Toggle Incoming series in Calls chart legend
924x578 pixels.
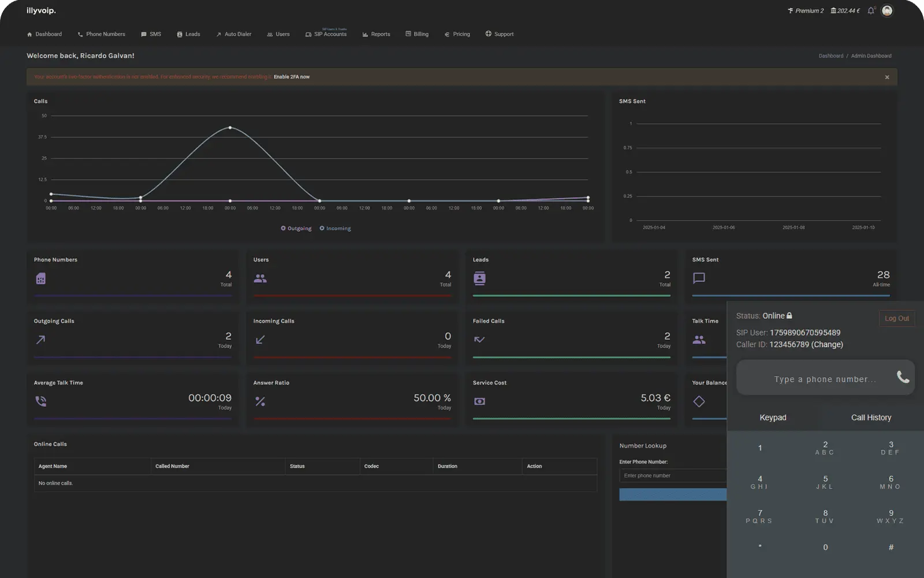pyautogui.click(x=336, y=229)
